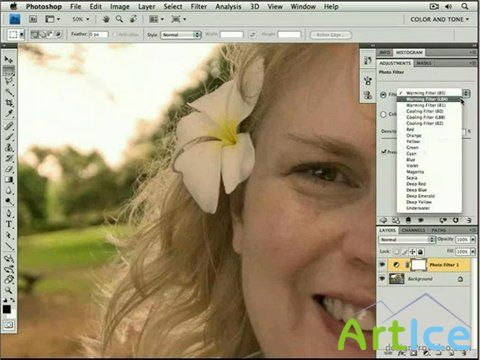This screenshot has height=360, width=480.
Task: Open the zoom level 50% dropdown
Action: (x=80, y=19)
